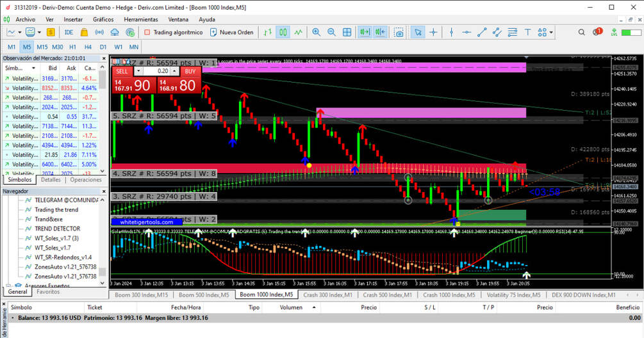This screenshot has width=644, height=338.
Task: Select the D1 timeframe
Action: [x=103, y=47]
